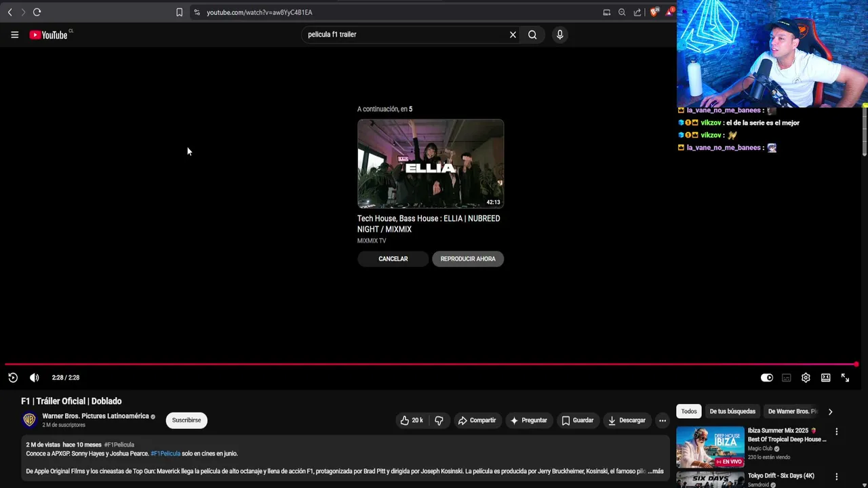Viewport: 868px width, 488px height.
Task: Cancel the upcoming autoplay video
Action: (393, 259)
